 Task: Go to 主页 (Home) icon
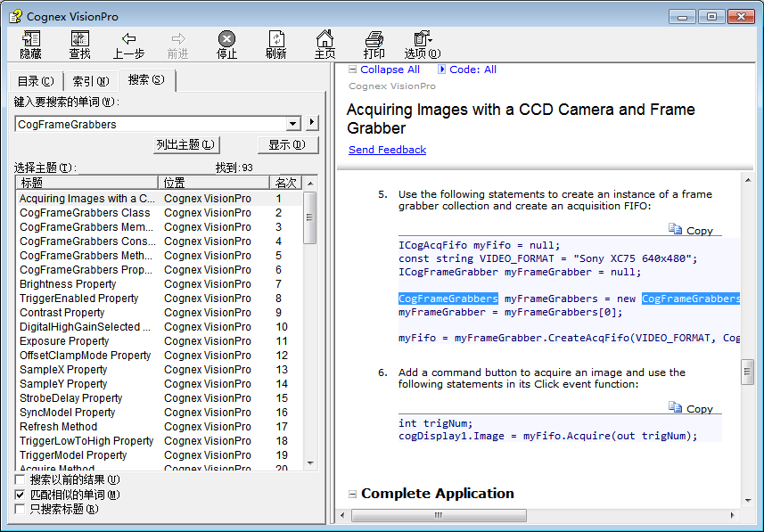point(325,45)
